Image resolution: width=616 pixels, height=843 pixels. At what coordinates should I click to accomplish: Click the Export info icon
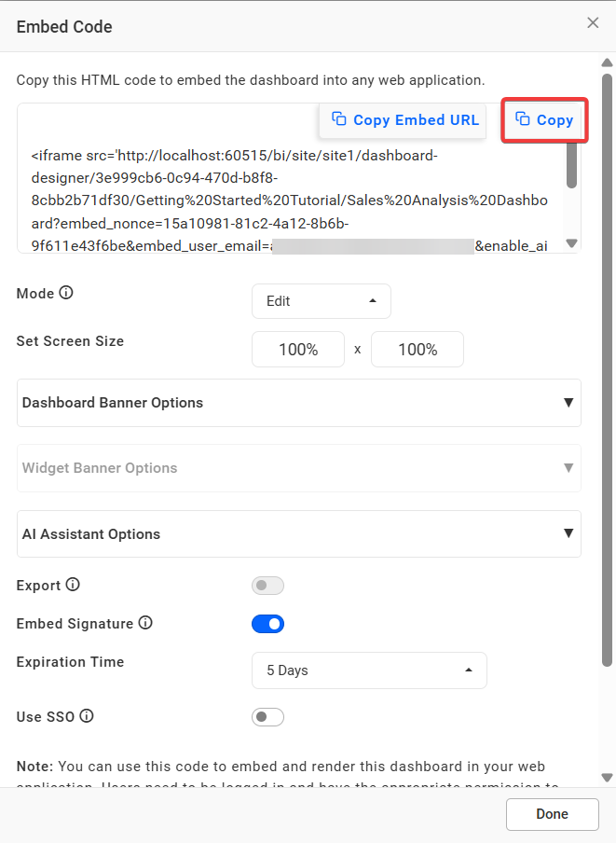(73, 586)
